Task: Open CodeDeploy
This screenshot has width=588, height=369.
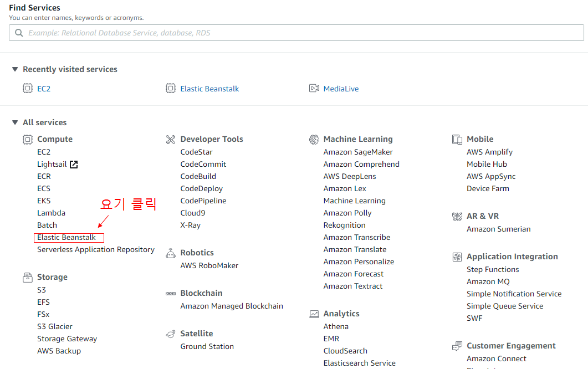Action: 201,188
